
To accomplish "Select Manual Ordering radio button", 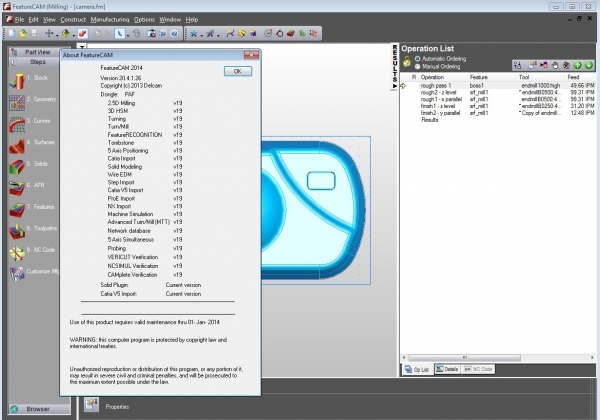I will 417,67.
